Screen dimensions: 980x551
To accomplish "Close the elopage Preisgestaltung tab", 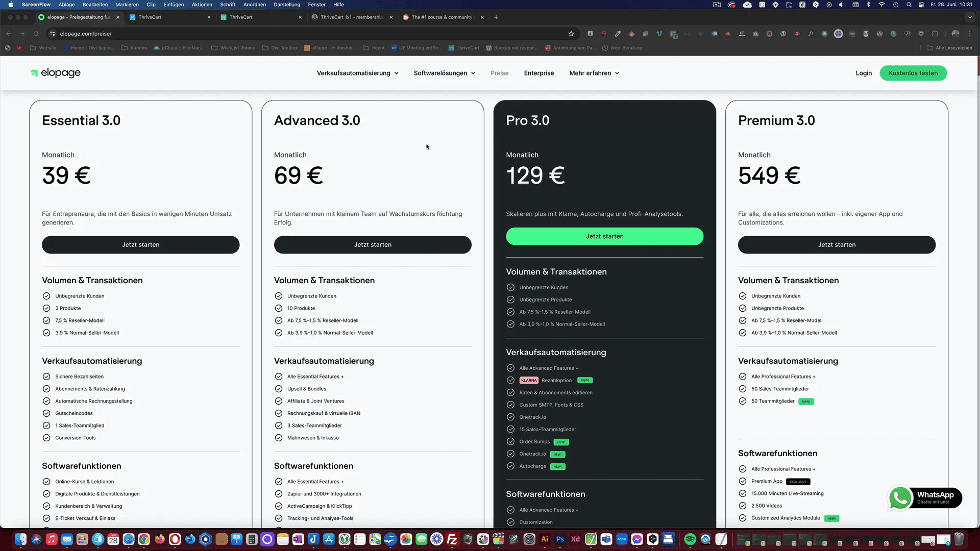I will pos(118,17).
